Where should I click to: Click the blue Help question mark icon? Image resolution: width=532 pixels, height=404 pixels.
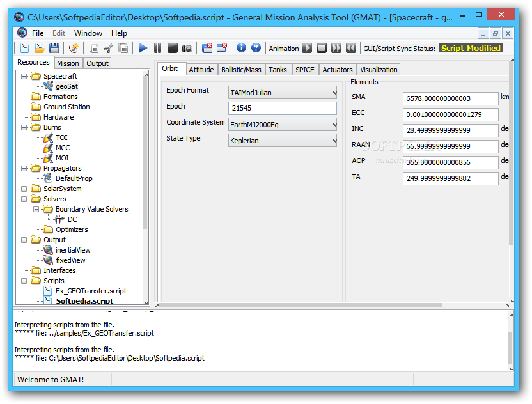[256, 48]
